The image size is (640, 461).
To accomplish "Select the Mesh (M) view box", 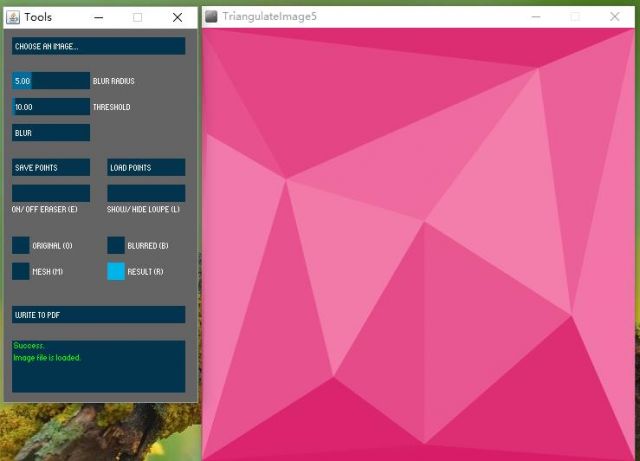I will [21, 271].
